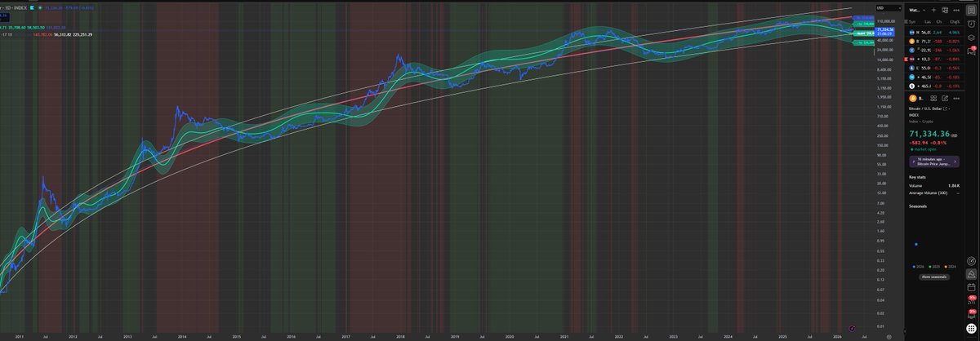980x341 pixels.
Task: Click the 71,334.36 price in details panel
Action: click(x=930, y=132)
